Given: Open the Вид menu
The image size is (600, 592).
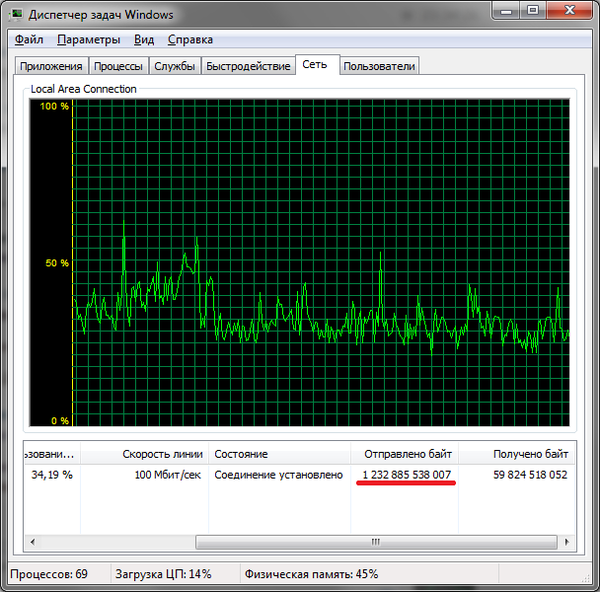Looking at the screenshot, I should tap(144, 40).
